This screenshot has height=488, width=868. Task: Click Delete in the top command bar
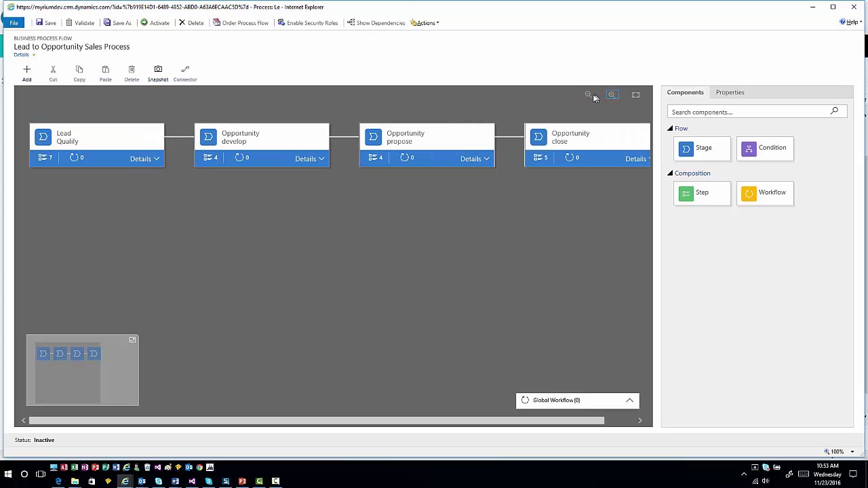tap(191, 22)
